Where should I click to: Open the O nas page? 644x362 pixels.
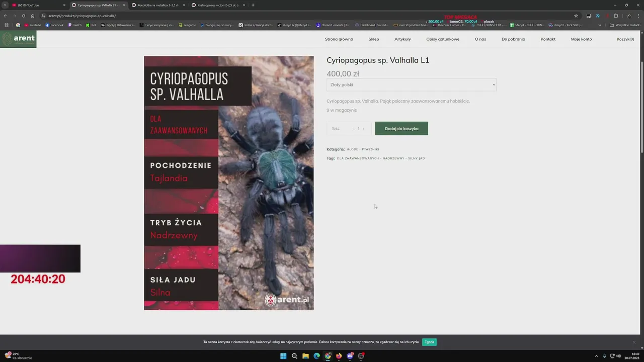(x=480, y=39)
